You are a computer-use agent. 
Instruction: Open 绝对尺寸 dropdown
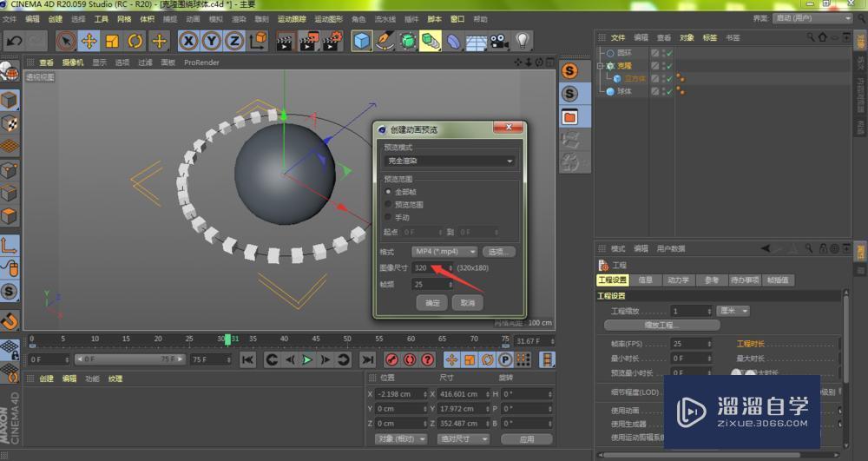point(464,439)
